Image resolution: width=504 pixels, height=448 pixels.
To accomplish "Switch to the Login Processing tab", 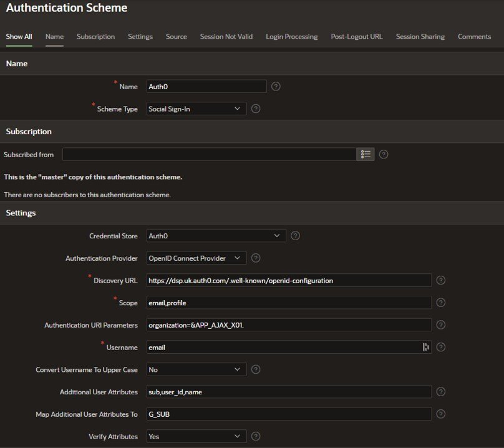I will (x=291, y=37).
